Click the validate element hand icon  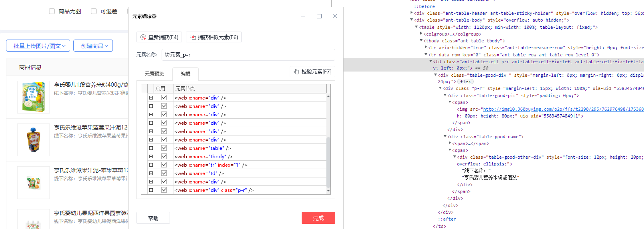tap(296, 72)
